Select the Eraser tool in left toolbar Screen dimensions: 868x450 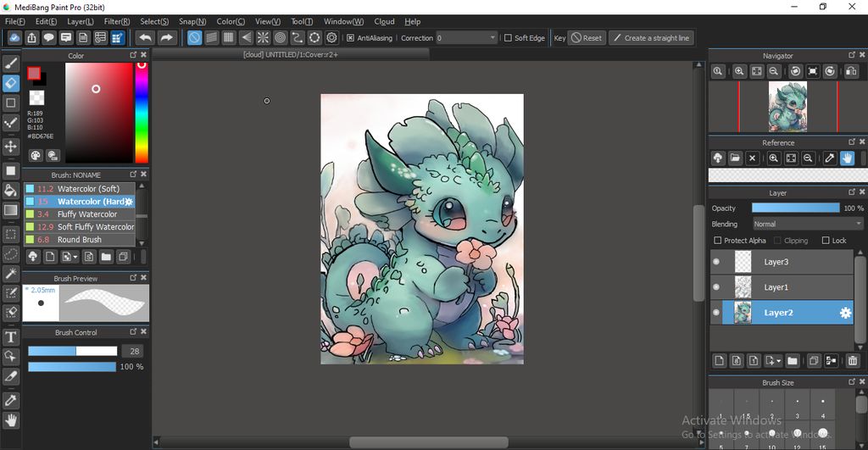click(x=11, y=83)
